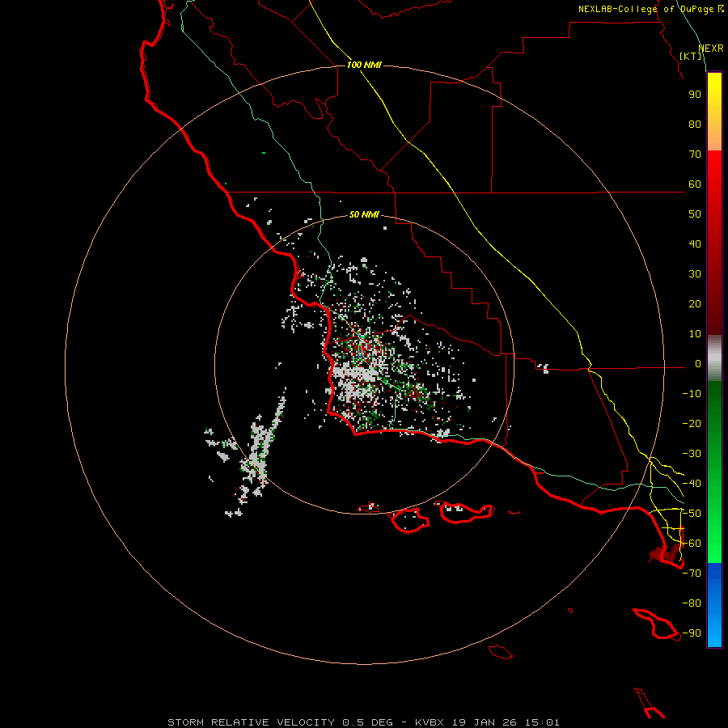The height and width of the screenshot is (728, 728).
Task: Click the -30 value on velocity scale
Action: coord(692,454)
